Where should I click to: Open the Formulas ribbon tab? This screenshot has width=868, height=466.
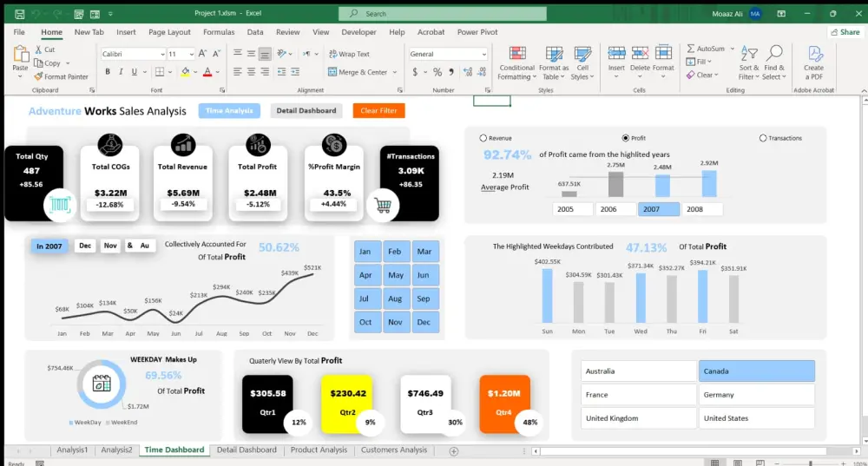pyautogui.click(x=219, y=32)
